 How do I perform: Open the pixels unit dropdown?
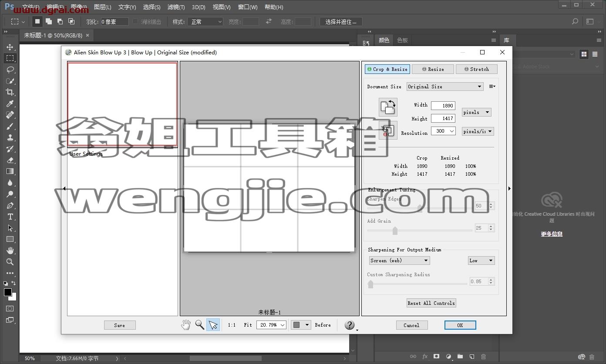point(476,112)
